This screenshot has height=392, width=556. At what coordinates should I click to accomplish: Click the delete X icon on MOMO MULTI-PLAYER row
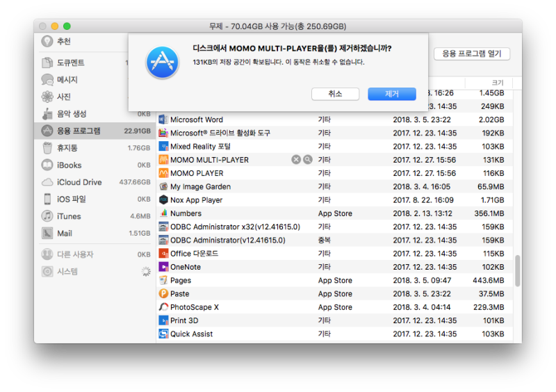click(x=296, y=160)
